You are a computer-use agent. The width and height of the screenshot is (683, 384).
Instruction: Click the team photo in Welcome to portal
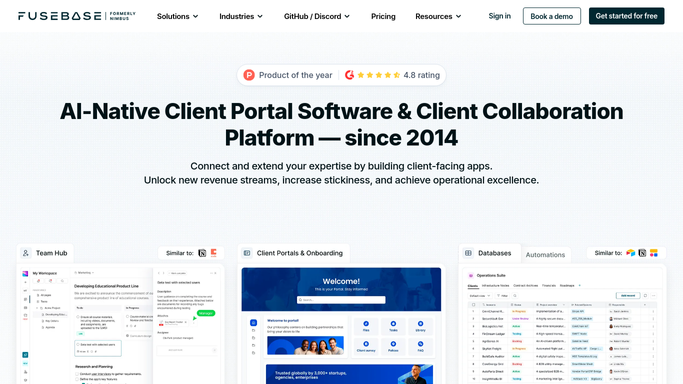coord(305,345)
